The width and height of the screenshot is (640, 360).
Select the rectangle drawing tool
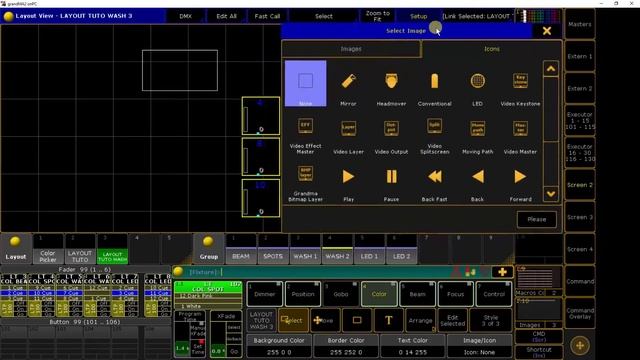click(x=357, y=320)
